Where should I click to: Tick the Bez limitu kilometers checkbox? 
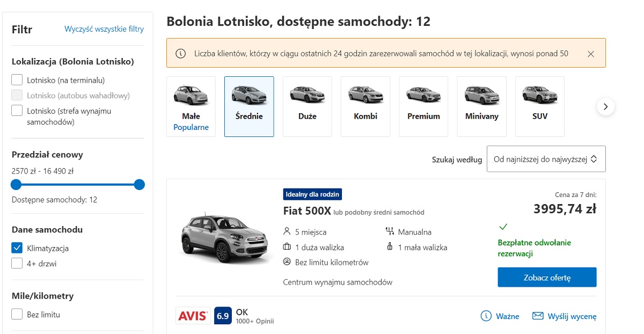[x=17, y=315]
